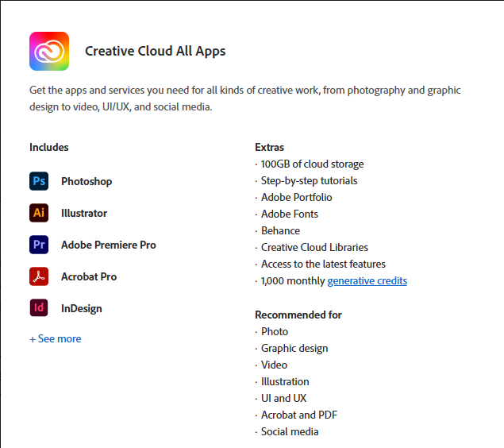This screenshot has height=448, width=504.
Task: Click the Acrobat and PDF item
Action: pyautogui.click(x=299, y=415)
